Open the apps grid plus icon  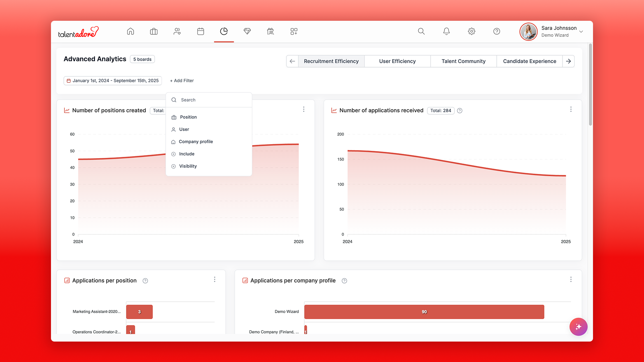[x=294, y=31]
